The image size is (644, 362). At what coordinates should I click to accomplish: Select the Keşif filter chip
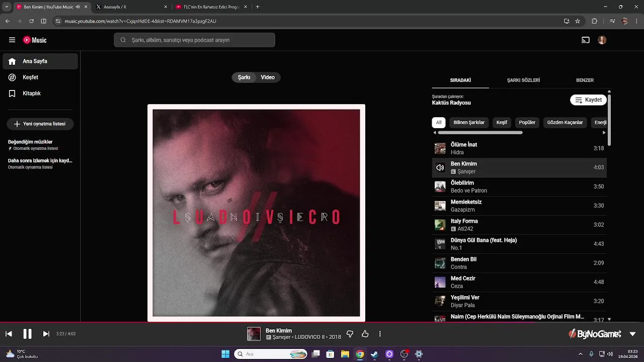502,122
